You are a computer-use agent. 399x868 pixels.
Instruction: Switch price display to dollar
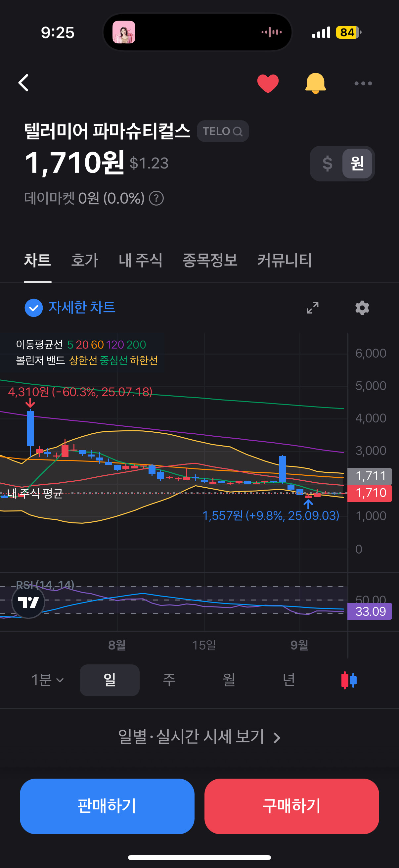click(x=327, y=164)
